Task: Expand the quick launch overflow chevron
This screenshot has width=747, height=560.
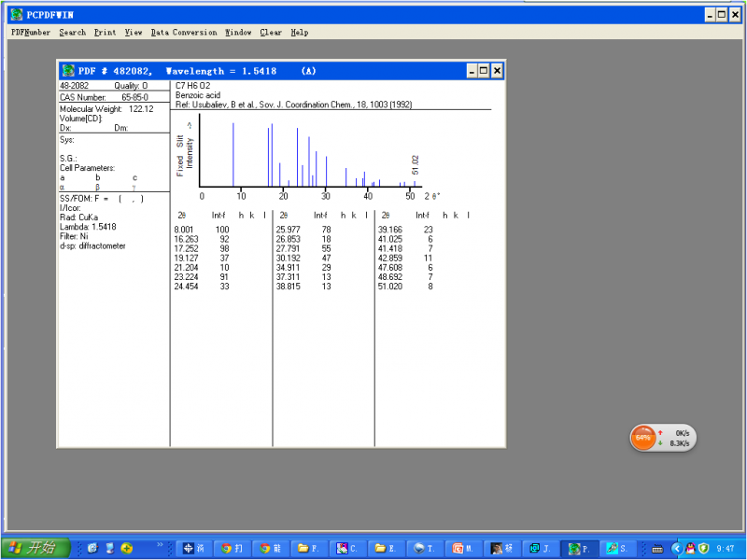Action: coord(160,543)
